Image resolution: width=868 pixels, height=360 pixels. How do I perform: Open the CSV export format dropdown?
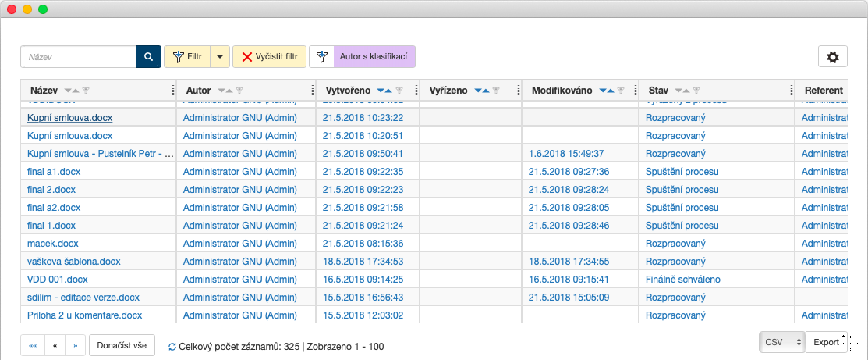pos(781,342)
